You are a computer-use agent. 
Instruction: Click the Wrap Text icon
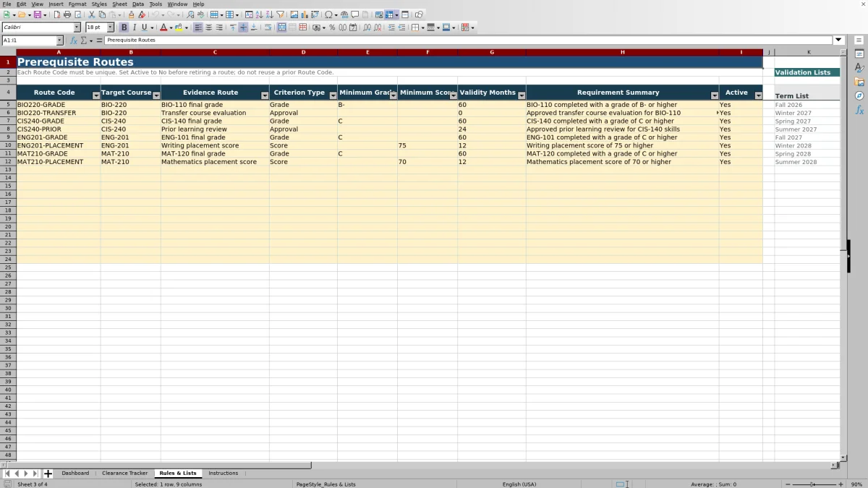[268, 27]
